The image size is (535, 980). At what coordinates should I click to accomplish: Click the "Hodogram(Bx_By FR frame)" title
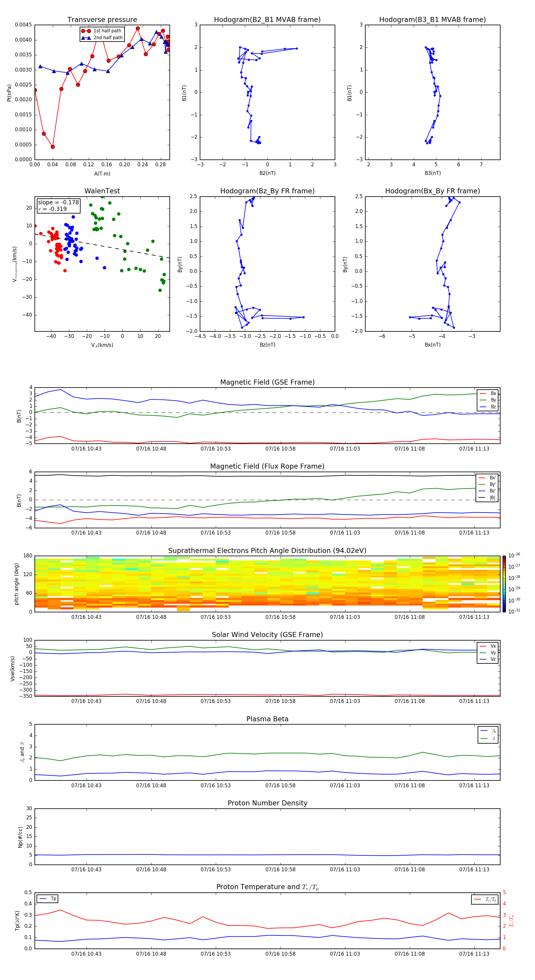(432, 191)
